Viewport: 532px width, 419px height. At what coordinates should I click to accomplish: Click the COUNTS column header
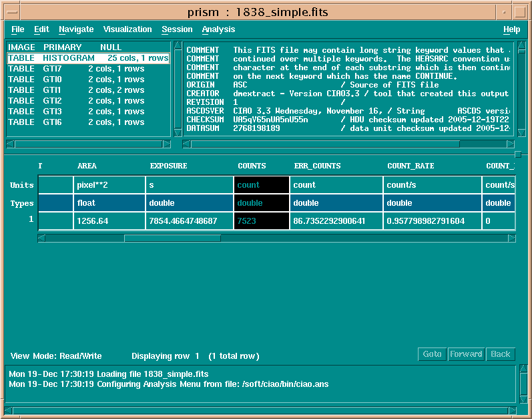(x=252, y=166)
